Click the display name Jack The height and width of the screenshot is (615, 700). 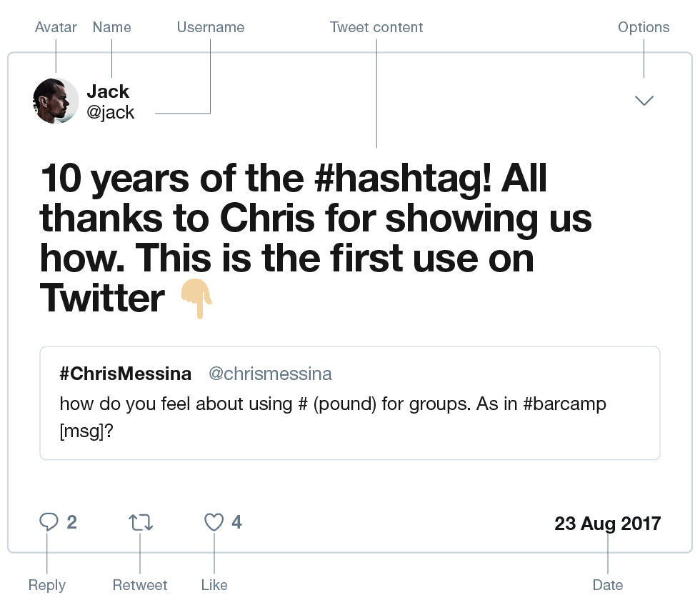click(108, 91)
